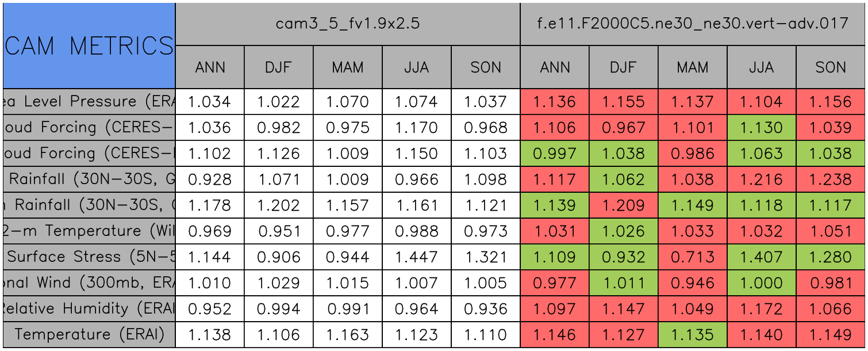The width and height of the screenshot is (868, 351).
Task: Select the Zonal Wind (300mb) row label
Action: coord(89,283)
